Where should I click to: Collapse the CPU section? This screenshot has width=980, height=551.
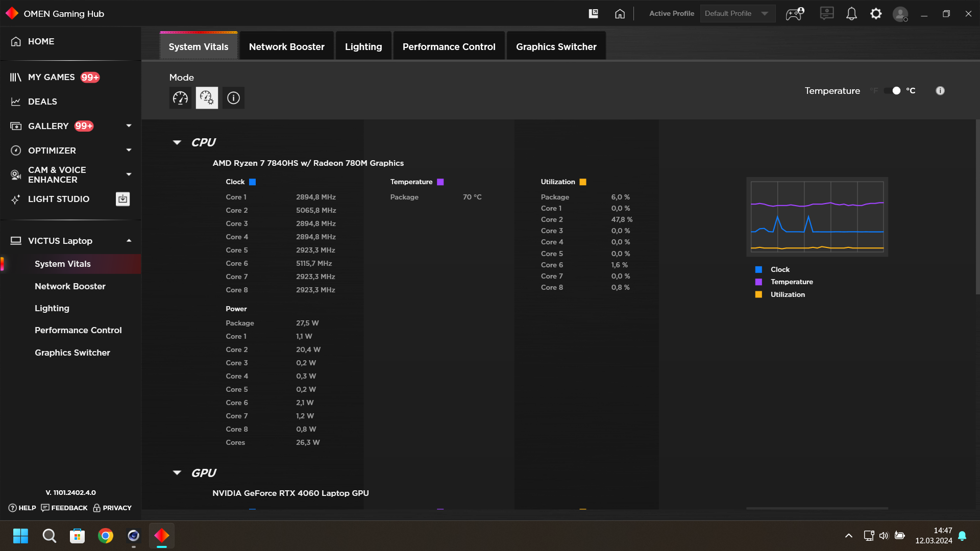(x=177, y=142)
